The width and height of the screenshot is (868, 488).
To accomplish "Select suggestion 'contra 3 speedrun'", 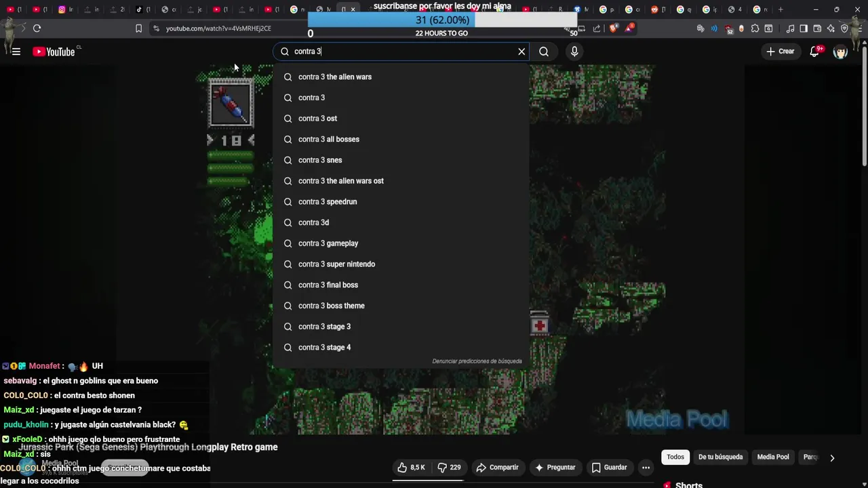I will pos(401,201).
